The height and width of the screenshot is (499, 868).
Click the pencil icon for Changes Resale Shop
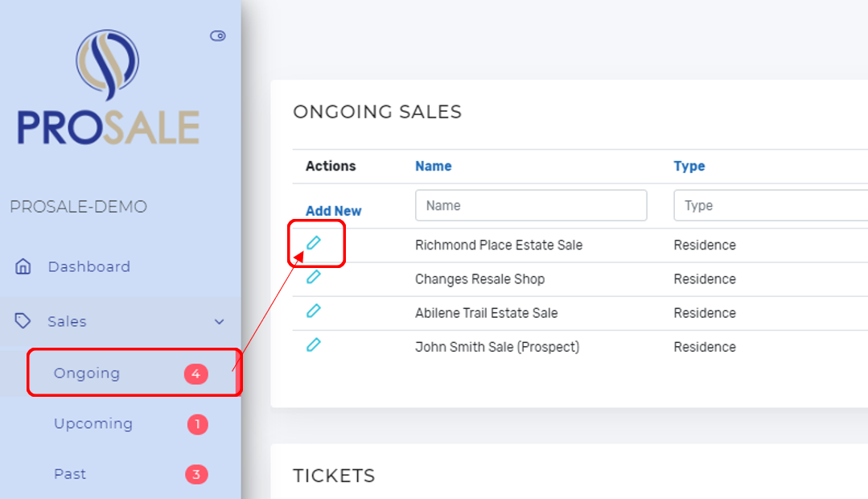313,276
